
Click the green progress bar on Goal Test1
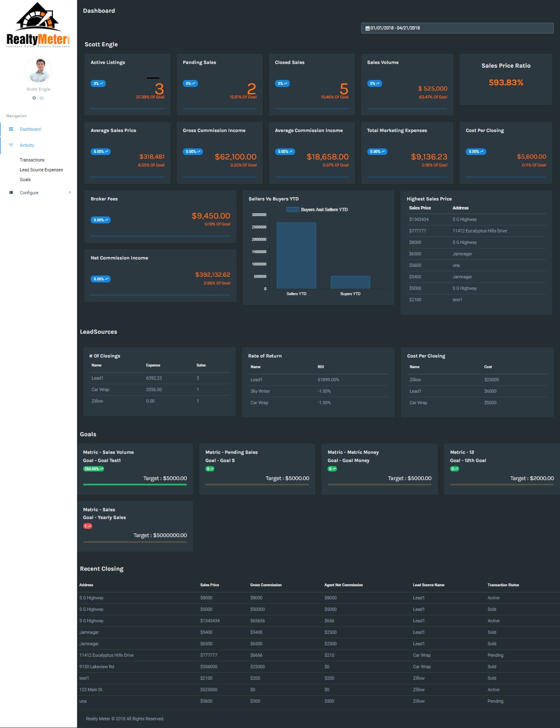[x=135, y=485]
